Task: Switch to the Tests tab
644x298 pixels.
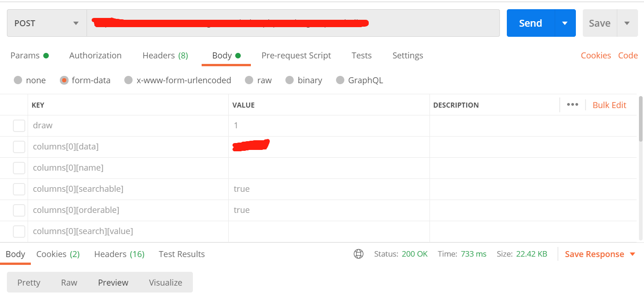Action: pos(361,55)
